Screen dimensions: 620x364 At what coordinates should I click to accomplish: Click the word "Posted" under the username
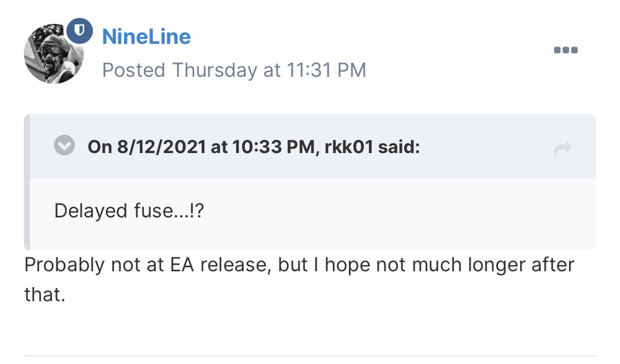(133, 70)
